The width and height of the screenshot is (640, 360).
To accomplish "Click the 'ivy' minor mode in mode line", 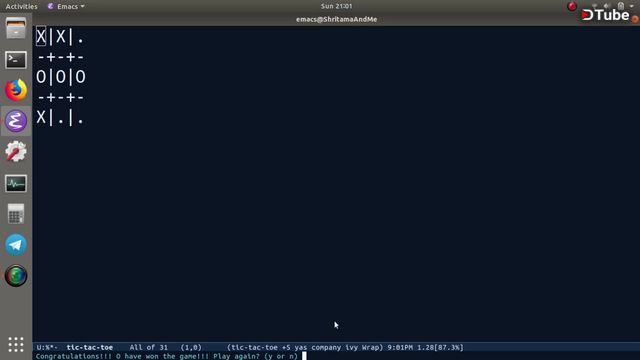I will click(x=351, y=347).
